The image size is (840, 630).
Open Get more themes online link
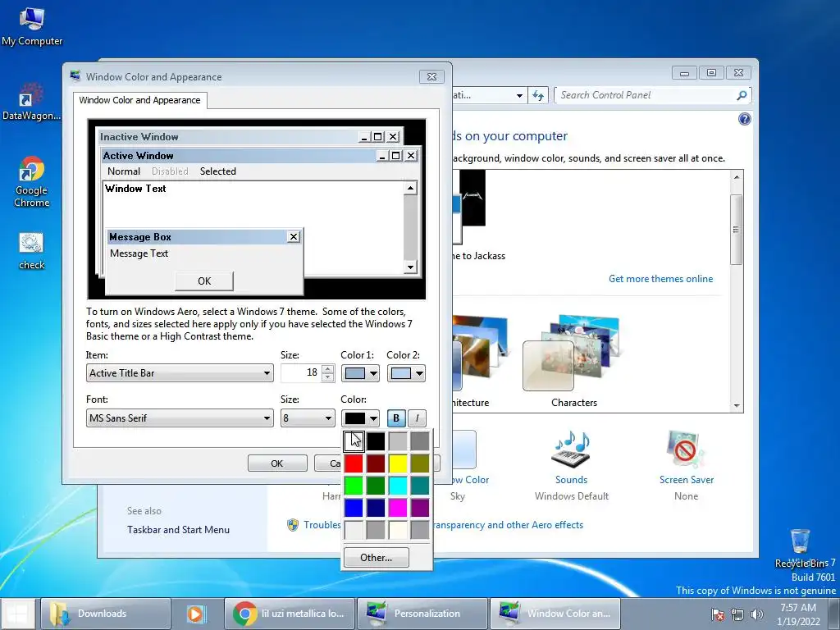pos(660,279)
